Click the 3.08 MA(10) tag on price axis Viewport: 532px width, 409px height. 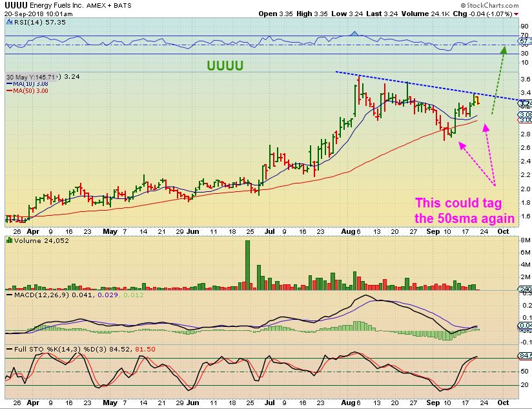(526, 115)
